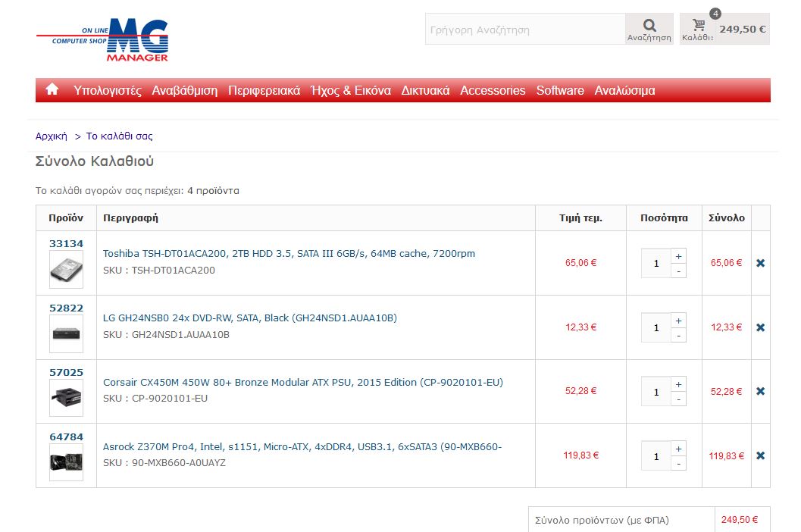Open the shopping cart icon
Screen dimensions: 801x532
click(x=699, y=24)
